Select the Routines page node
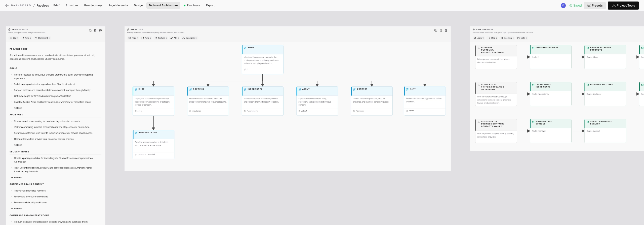Screen dimensions: 644x225 (208, 101)
